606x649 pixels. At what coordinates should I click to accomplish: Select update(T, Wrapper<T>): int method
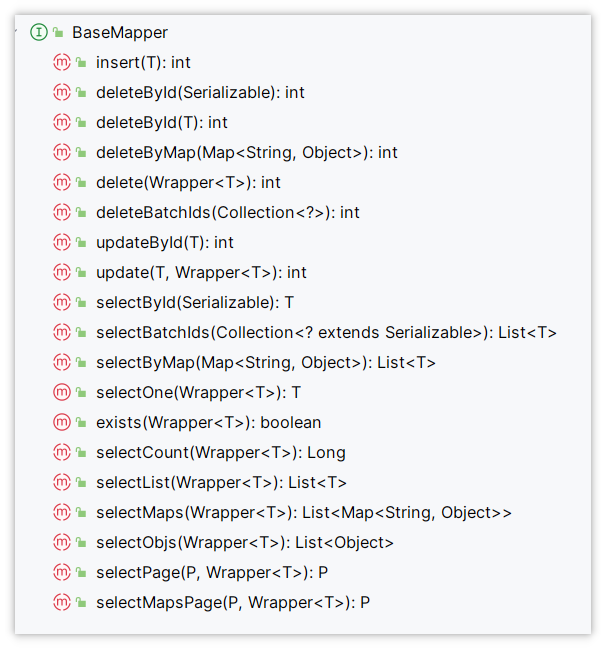[x=201, y=272]
